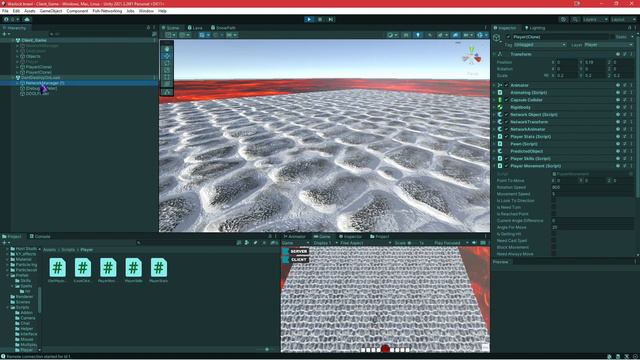This screenshot has height=360, width=640.
Task: Expand the Animator component foldout
Action: point(494,85)
